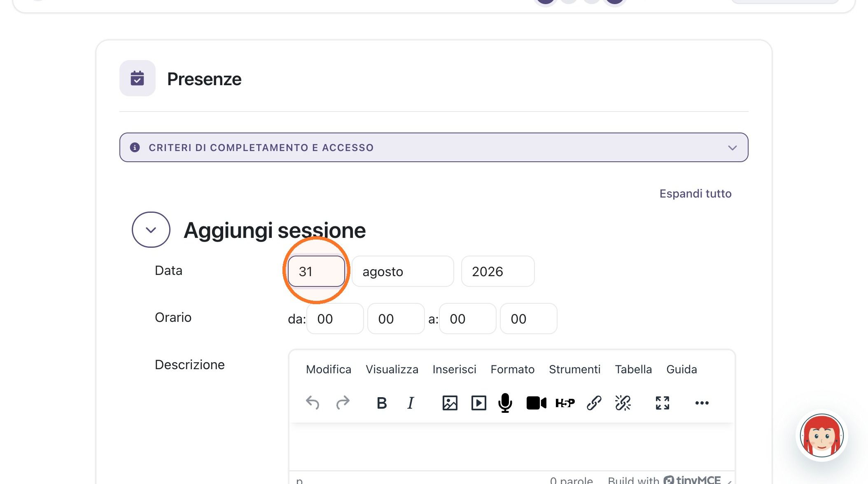Viewport: 868px width, 484px height.
Task: Insert an image into the description
Action: (450, 403)
